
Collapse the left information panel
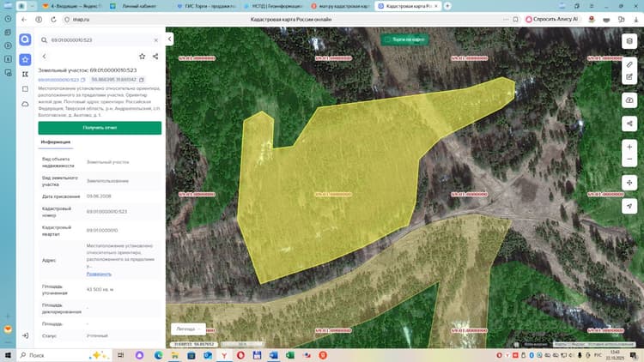[170, 39]
